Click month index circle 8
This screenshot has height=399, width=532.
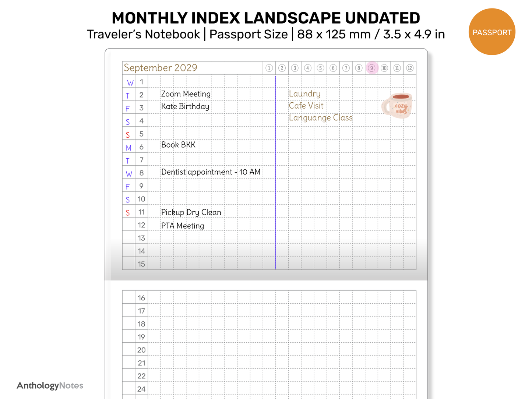pyautogui.click(x=359, y=68)
